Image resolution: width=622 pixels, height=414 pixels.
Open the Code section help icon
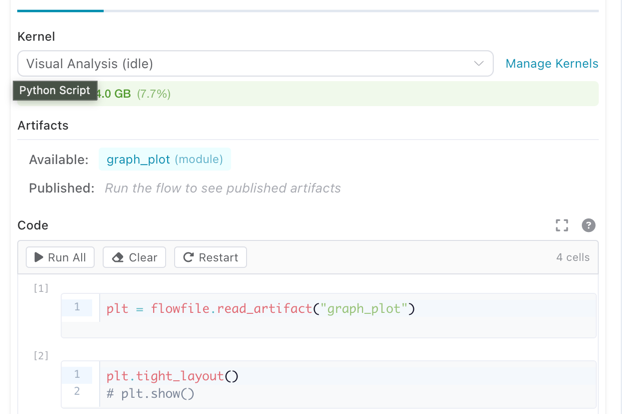click(x=588, y=226)
